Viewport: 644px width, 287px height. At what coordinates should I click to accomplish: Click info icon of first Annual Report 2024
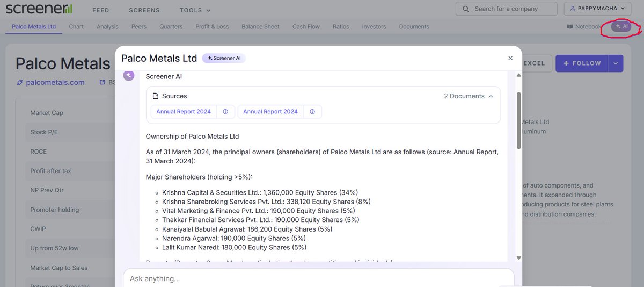point(225,112)
